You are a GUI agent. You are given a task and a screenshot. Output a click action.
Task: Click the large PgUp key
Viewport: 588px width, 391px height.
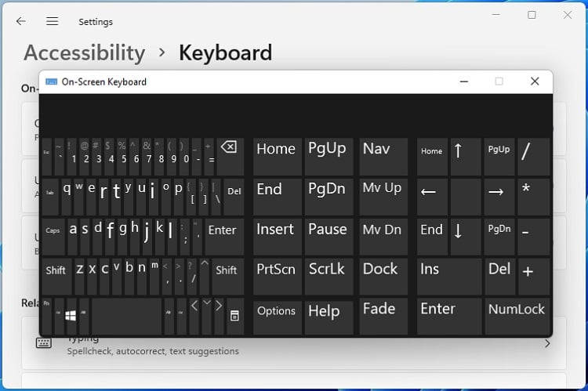328,157
